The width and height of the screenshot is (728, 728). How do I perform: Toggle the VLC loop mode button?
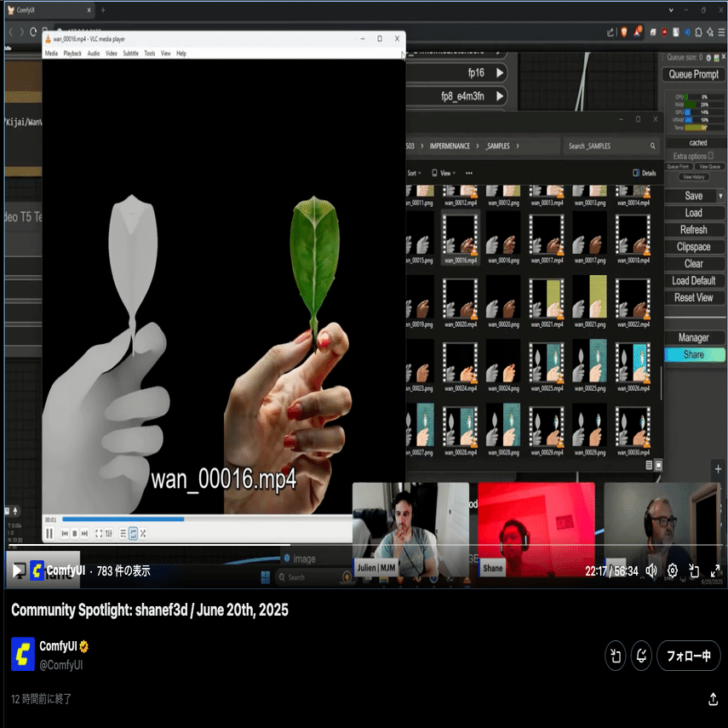coord(133,534)
